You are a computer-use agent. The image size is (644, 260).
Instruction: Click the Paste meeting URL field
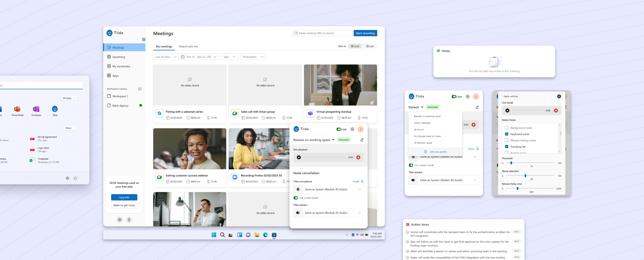(322, 33)
